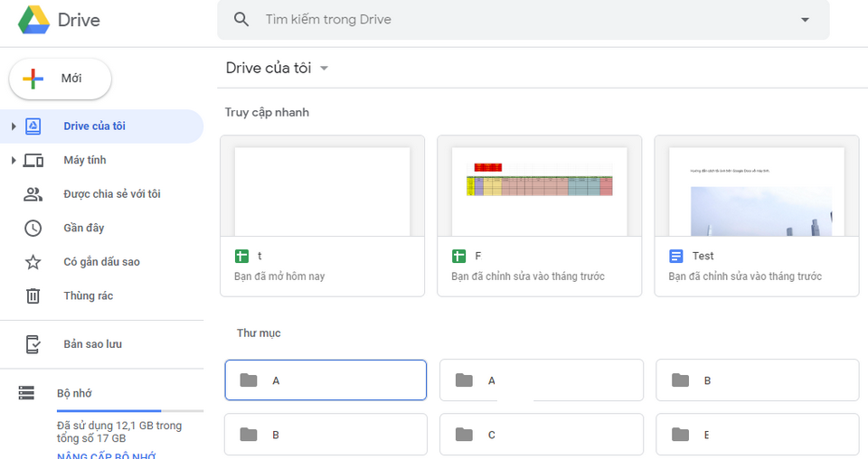Click the trash can icon in sidebar
The image size is (868, 459).
[33, 295]
